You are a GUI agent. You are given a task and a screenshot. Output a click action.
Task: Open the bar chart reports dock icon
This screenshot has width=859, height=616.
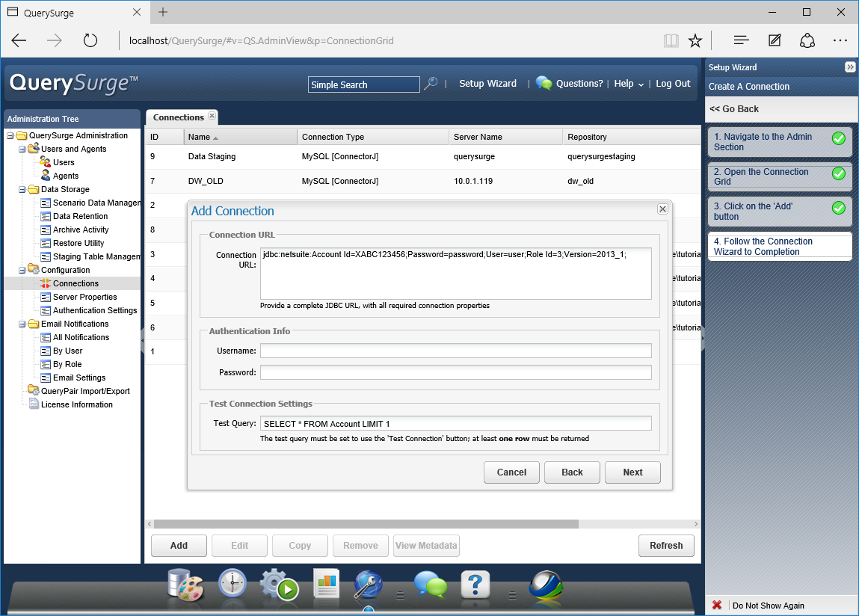pos(327,585)
